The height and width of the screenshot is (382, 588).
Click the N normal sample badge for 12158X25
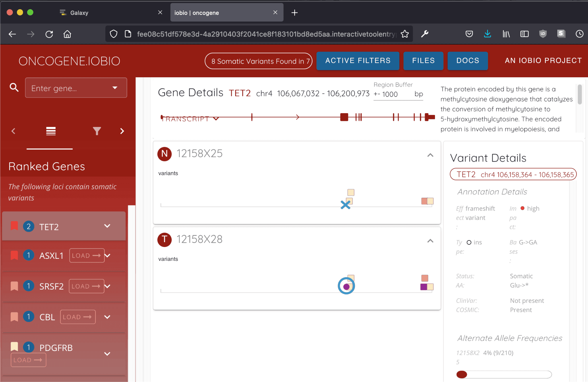165,154
